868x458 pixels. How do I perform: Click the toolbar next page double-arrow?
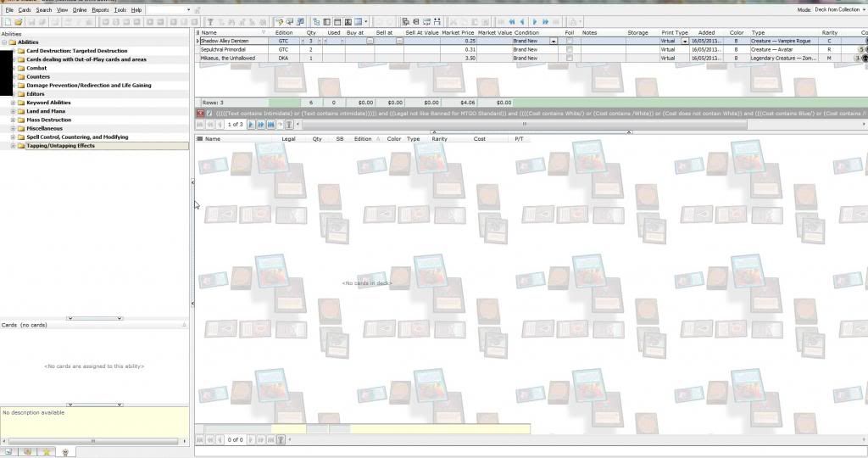[x=545, y=22]
